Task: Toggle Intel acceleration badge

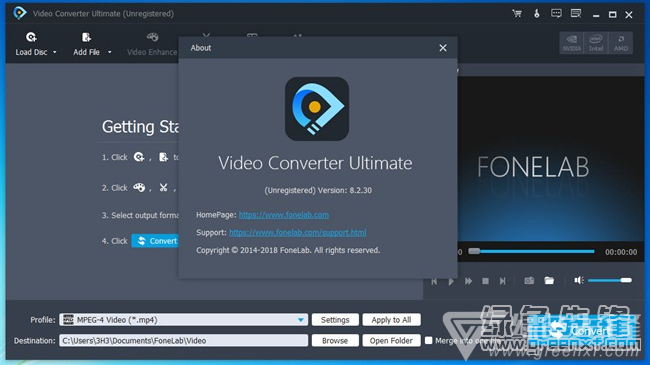Action: click(x=596, y=43)
